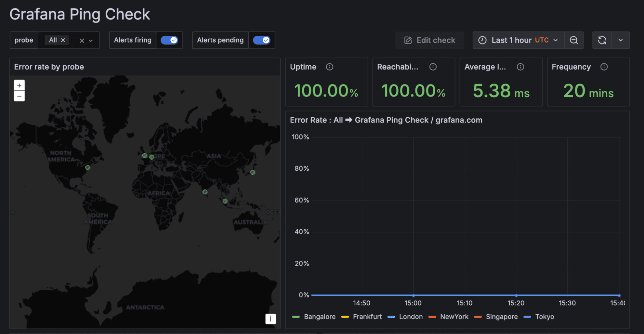Disable the Alerts firing toggle
This screenshot has height=334, width=644.
click(169, 40)
